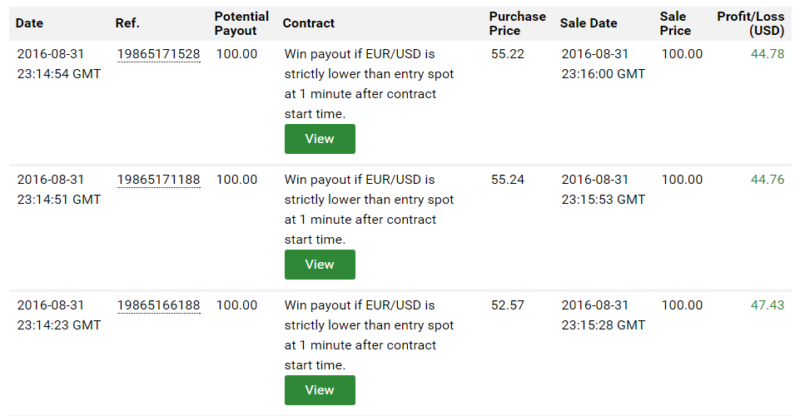Open reference link 19865166188

point(159,305)
